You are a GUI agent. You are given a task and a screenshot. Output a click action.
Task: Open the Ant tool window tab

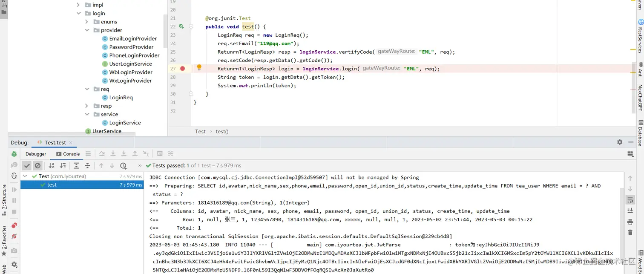[x=640, y=69]
